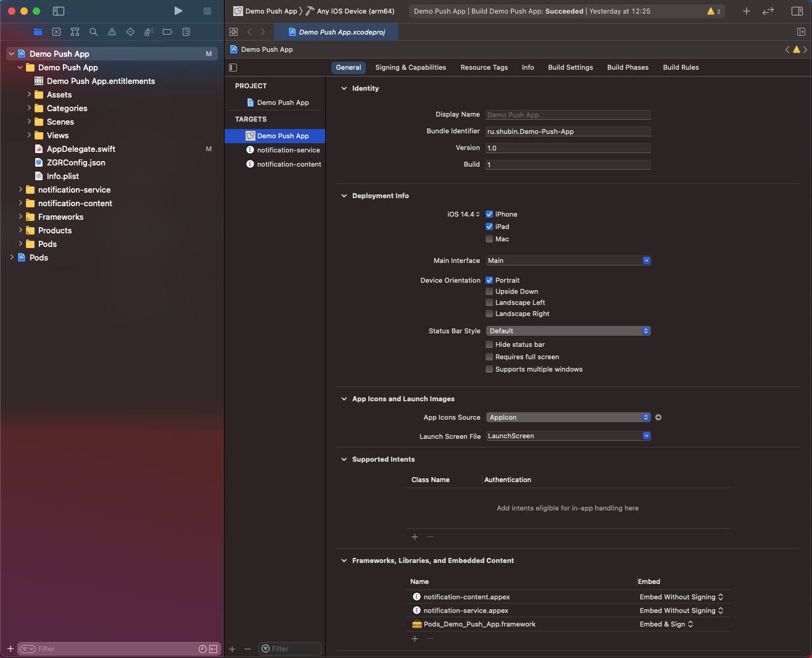Click the warnings badge in activity bar
812x658 pixels.
(x=714, y=11)
